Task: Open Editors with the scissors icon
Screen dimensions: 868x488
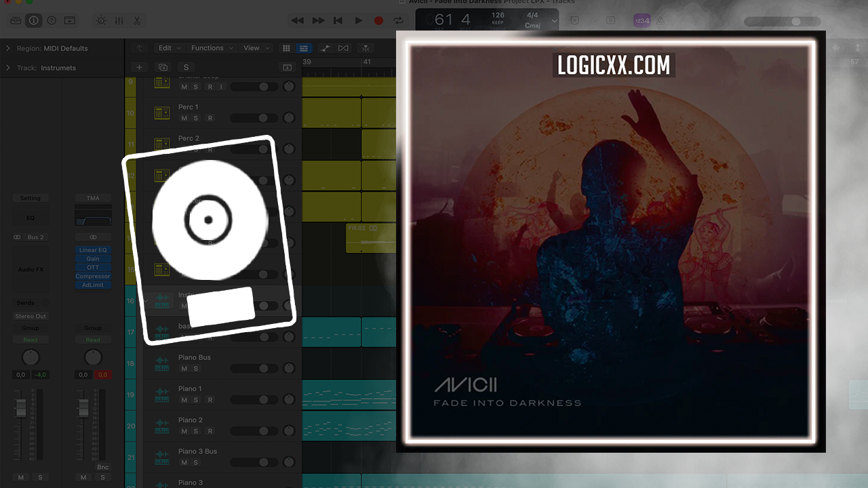Action: 137,20
